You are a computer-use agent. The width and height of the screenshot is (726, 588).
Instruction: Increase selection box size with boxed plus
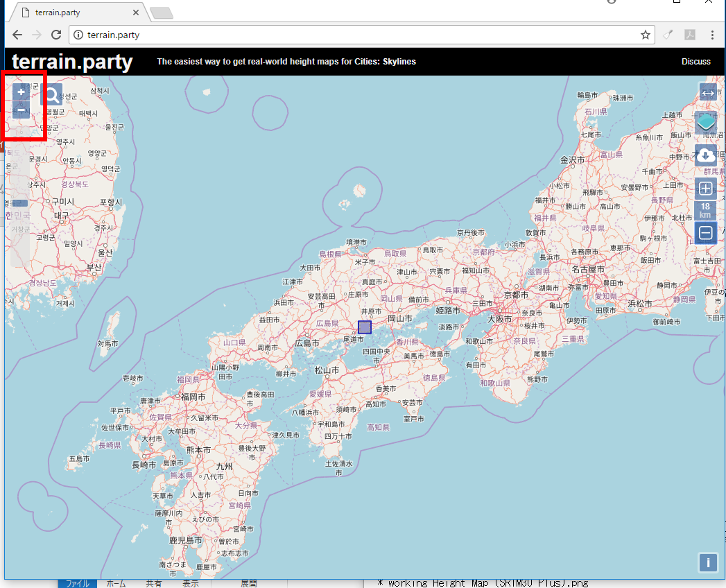point(706,189)
